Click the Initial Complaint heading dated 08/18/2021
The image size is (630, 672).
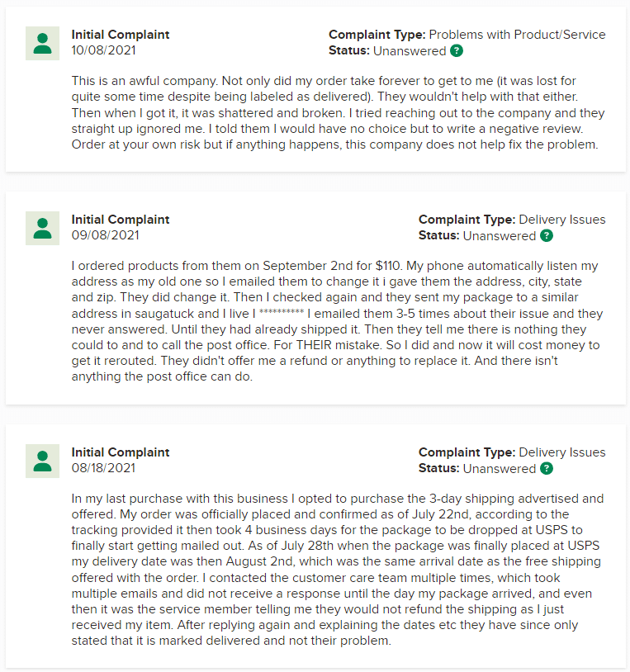click(x=121, y=452)
